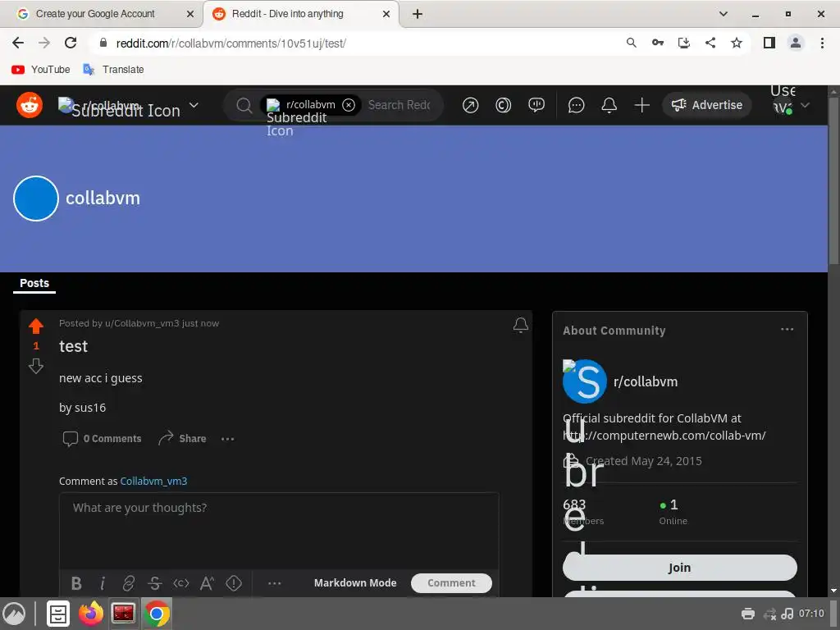Open the 0 Comments link
Viewport: 840px width, 630px height.
tap(103, 439)
